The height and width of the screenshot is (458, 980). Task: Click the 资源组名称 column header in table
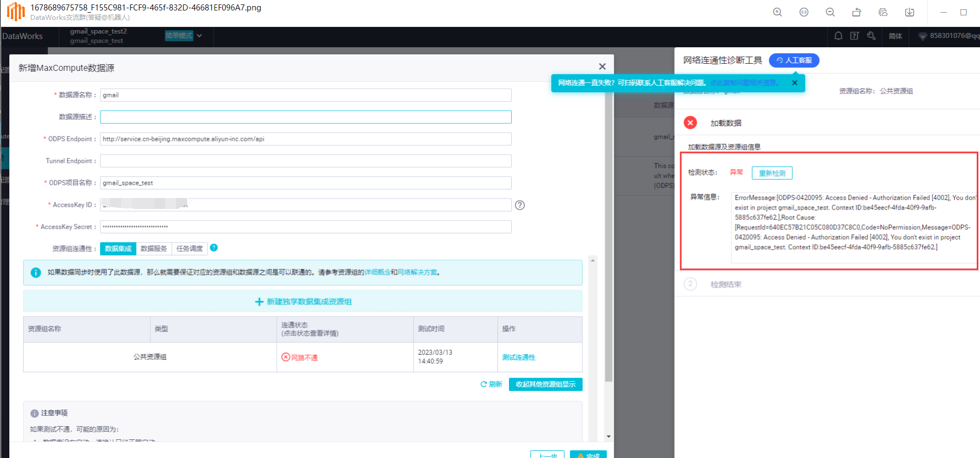(x=87, y=329)
